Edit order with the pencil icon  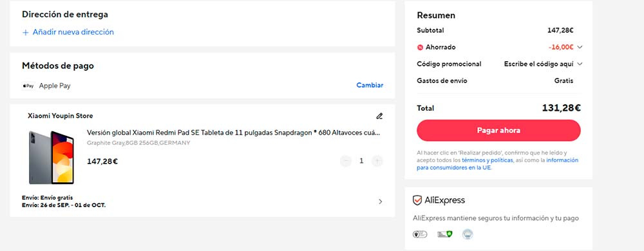[x=379, y=116]
